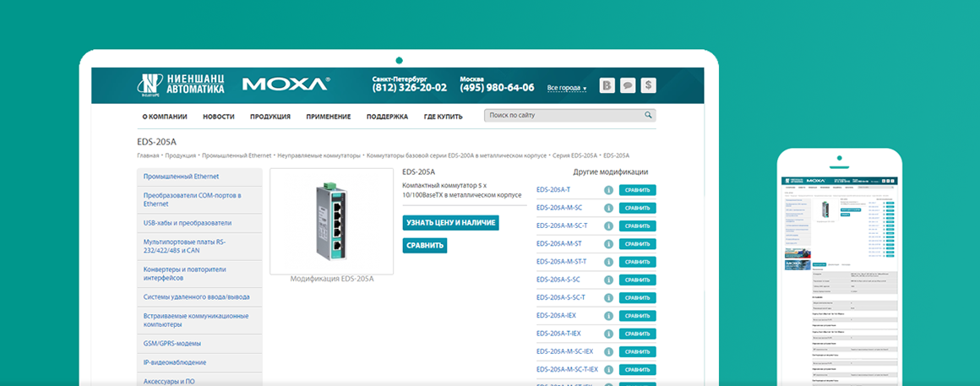Click the Серия EDS-205A breadcrumb link
Screen dimensions: 980x386
[x=575, y=155]
